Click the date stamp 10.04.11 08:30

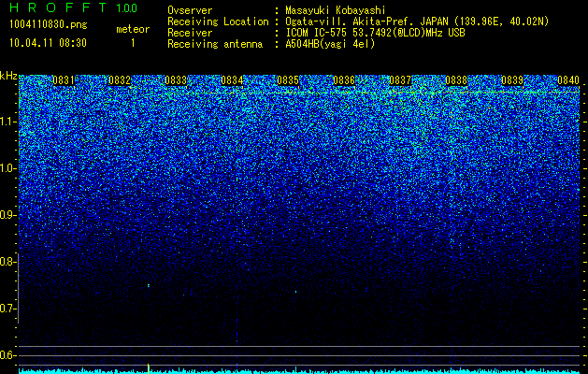pos(48,43)
